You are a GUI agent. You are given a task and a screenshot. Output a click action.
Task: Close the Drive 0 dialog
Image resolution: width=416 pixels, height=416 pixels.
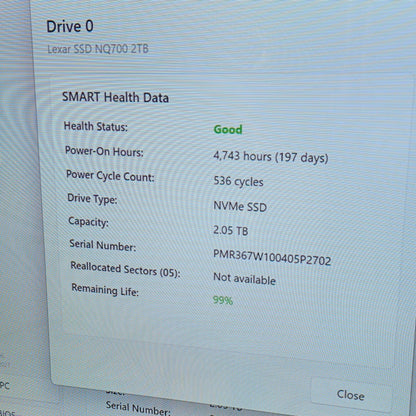(x=351, y=395)
